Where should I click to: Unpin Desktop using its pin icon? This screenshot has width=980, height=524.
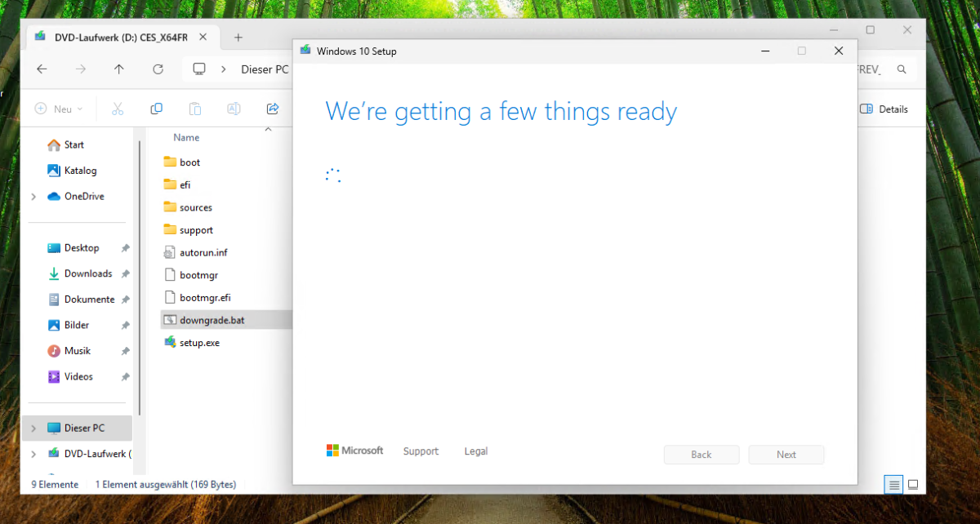pyautogui.click(x=125, y=248)
